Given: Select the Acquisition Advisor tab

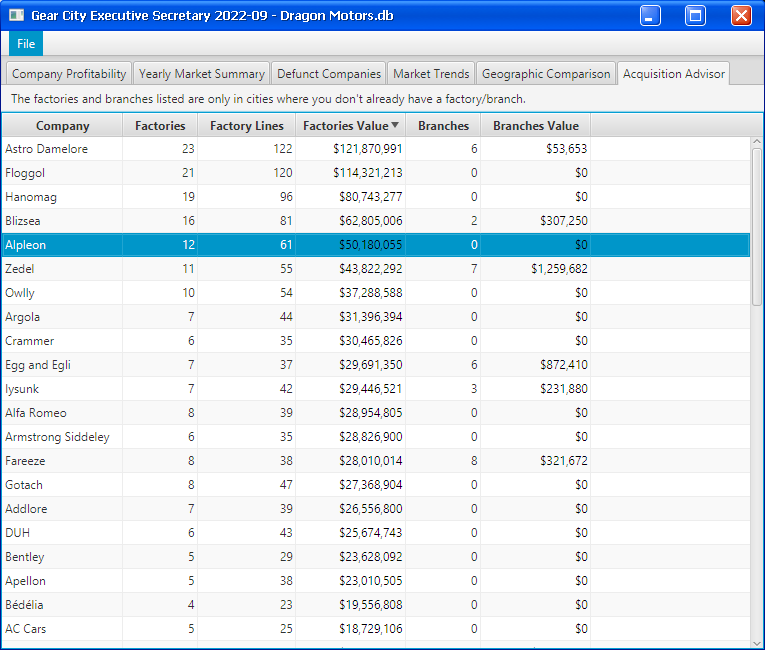Looking at the screenshot, I should (674, 74).
